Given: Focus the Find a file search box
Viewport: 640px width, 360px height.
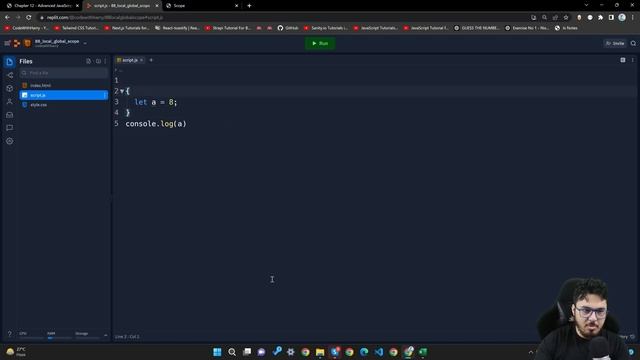Looking at the screenshot, I should 64,73.
